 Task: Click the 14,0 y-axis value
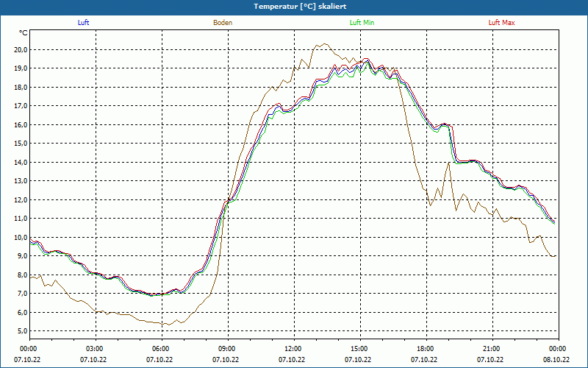[x=21, y=162]
